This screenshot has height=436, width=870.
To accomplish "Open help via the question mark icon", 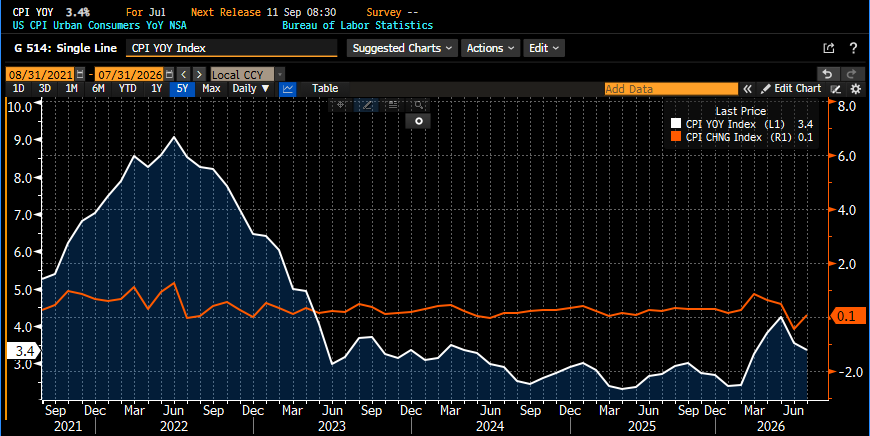I will tap(853, 48).
